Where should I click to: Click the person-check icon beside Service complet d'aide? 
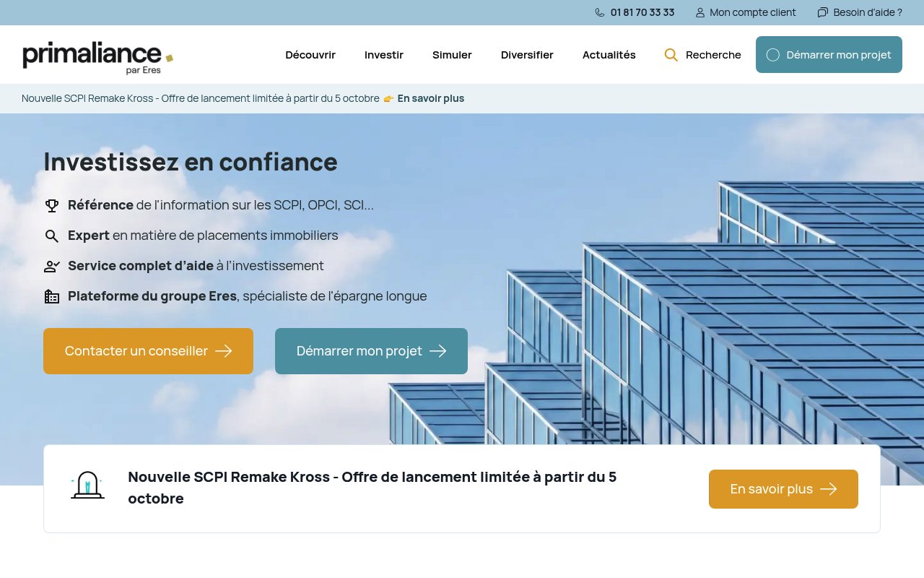[52, 267]
